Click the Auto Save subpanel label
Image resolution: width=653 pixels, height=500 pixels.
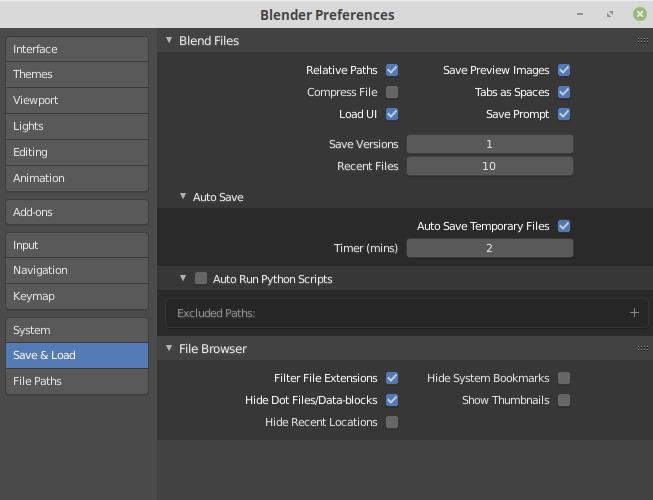pos(218,197)
